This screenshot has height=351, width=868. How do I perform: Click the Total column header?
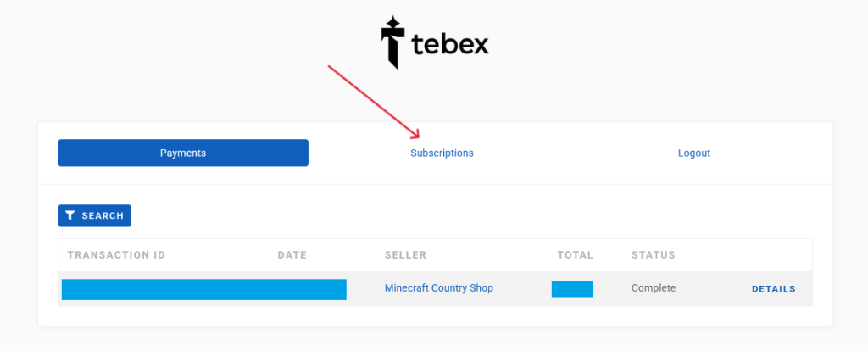[575, 255]
